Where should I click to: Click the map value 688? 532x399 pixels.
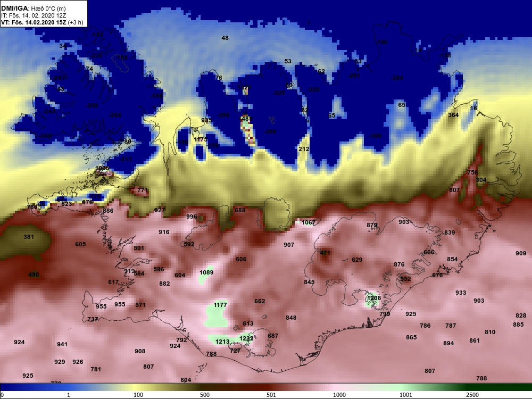tap(240, 210)
